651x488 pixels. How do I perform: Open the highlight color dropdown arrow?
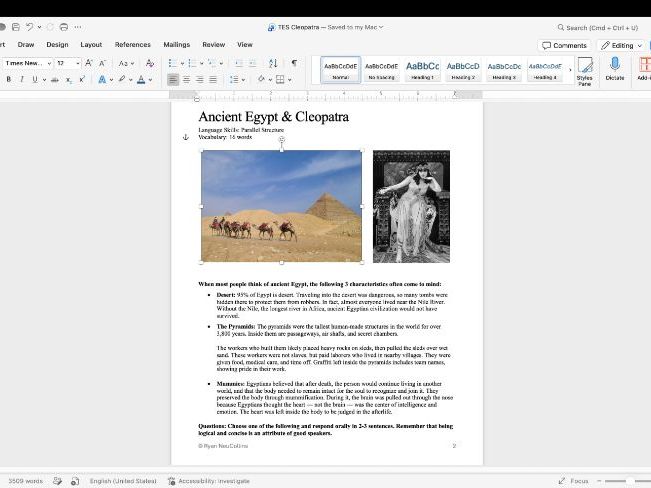point(130,80)
